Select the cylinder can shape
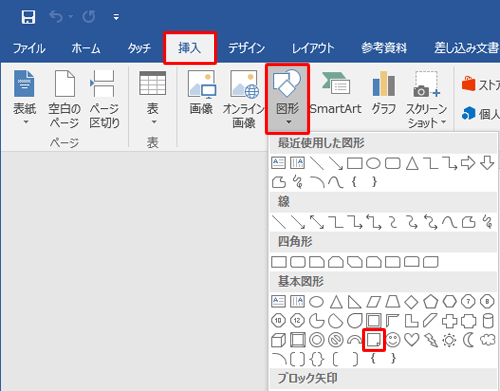The image size is (500, 391). coord(488,321)
